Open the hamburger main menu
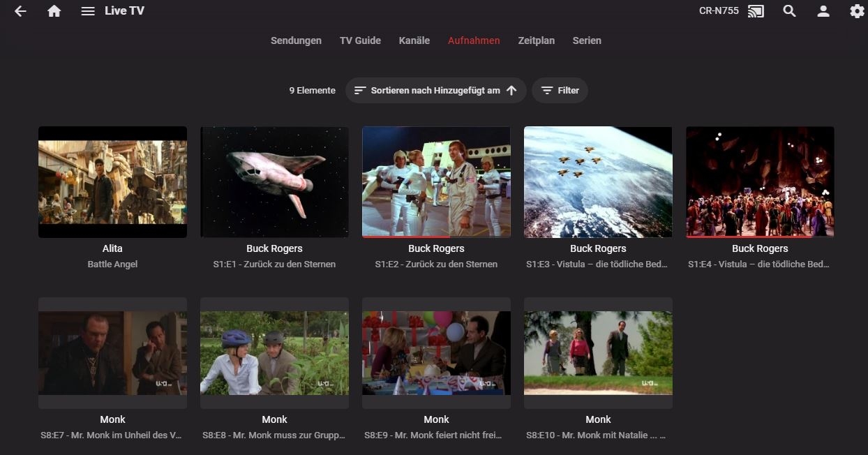868x455 pixels. [x=88, y=11]
